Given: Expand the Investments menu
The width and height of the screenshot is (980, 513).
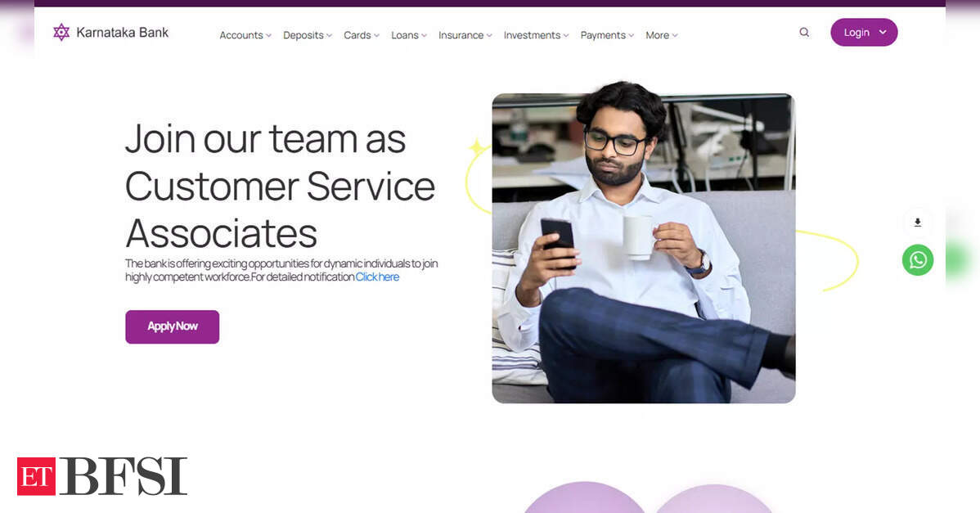Looking at the screenshot, I should coord(537,36).
